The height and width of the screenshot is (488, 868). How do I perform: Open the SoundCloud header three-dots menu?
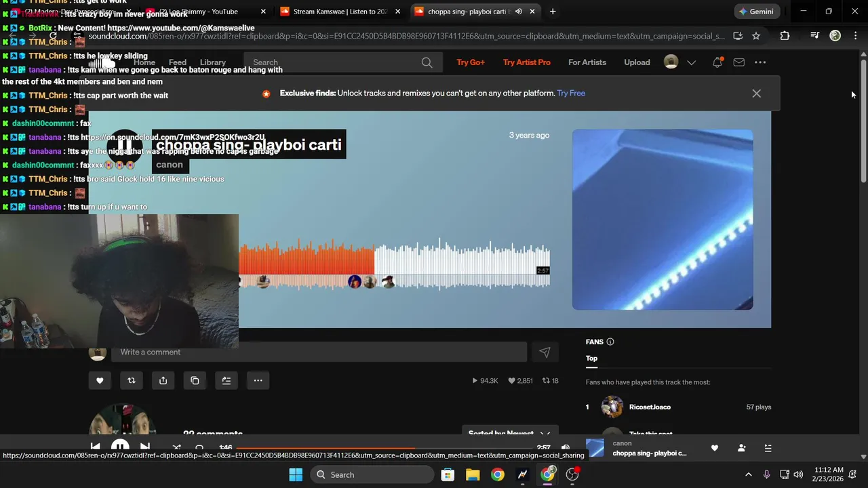pos(760,62)
